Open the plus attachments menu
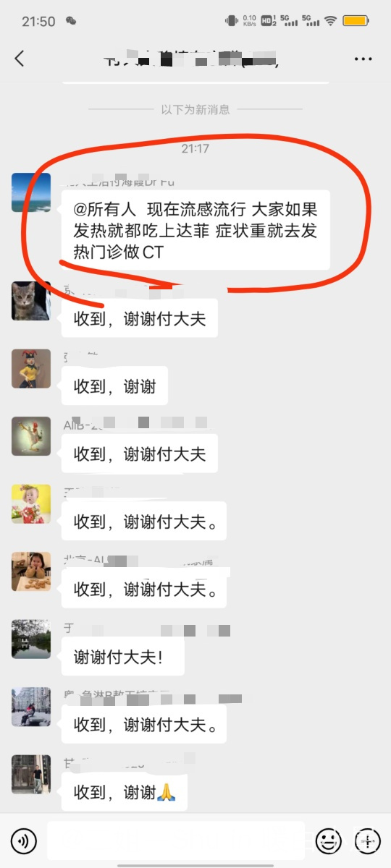 [x=367, y=841]
